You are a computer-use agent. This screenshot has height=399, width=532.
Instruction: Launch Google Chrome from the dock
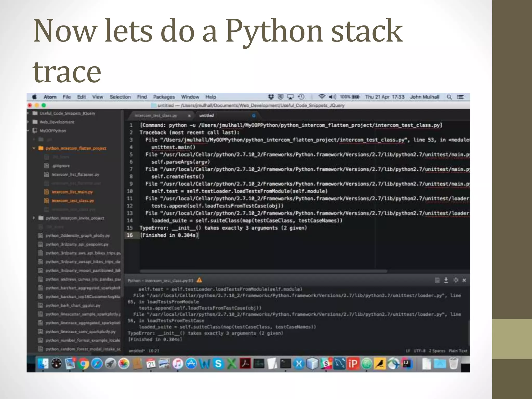(x=83, y=364)
